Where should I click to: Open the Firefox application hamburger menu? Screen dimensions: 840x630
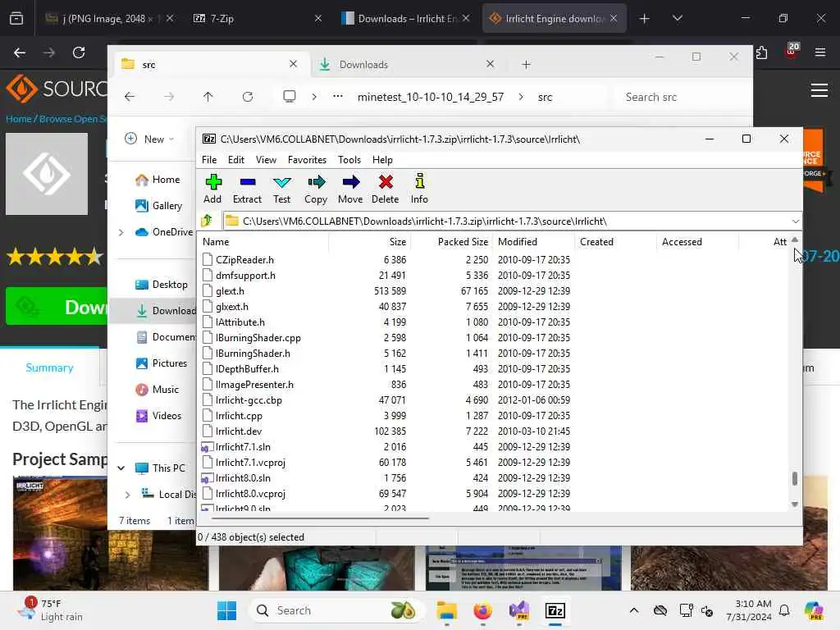819,52
